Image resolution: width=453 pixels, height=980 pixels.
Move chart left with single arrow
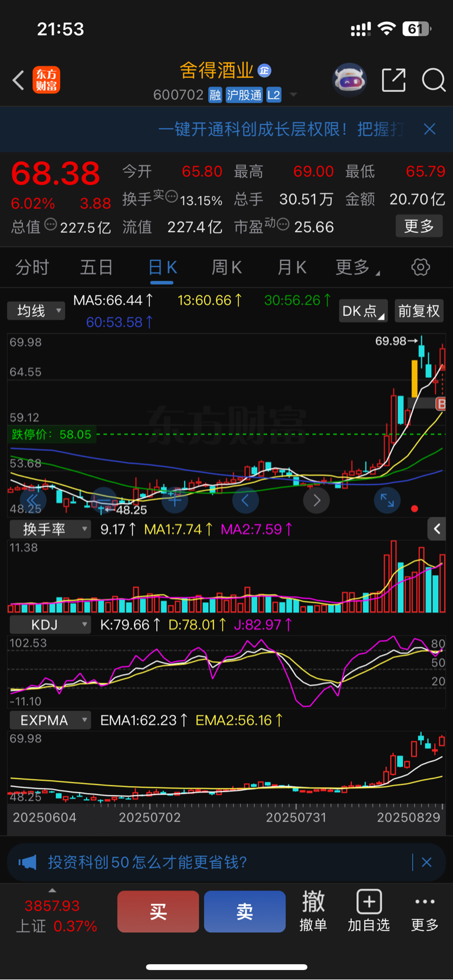(245, 500)
